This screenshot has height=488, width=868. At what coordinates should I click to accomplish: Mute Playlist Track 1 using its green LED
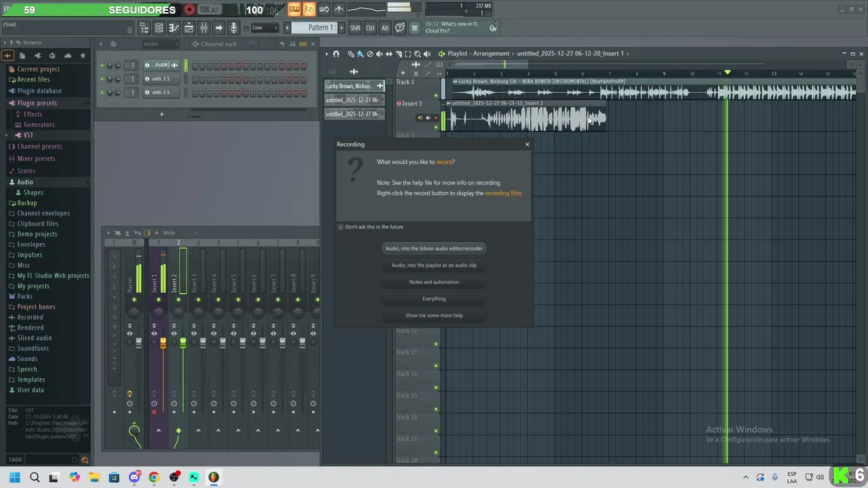tap(436, 95)
